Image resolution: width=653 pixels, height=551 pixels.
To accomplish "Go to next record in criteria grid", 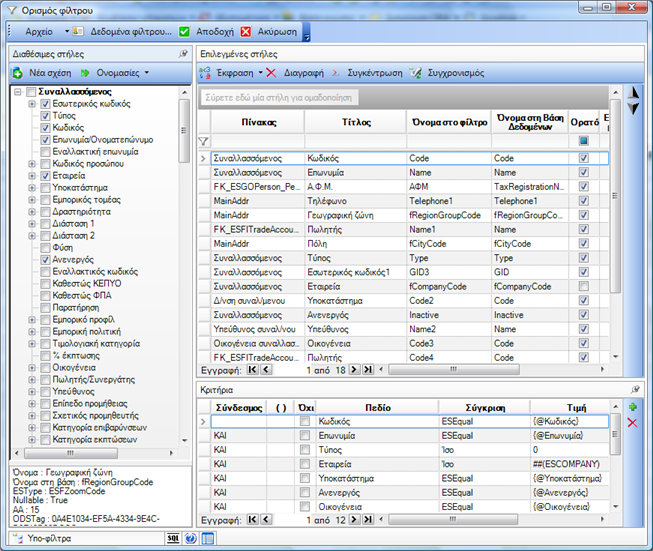I will (x=354, y=519).
